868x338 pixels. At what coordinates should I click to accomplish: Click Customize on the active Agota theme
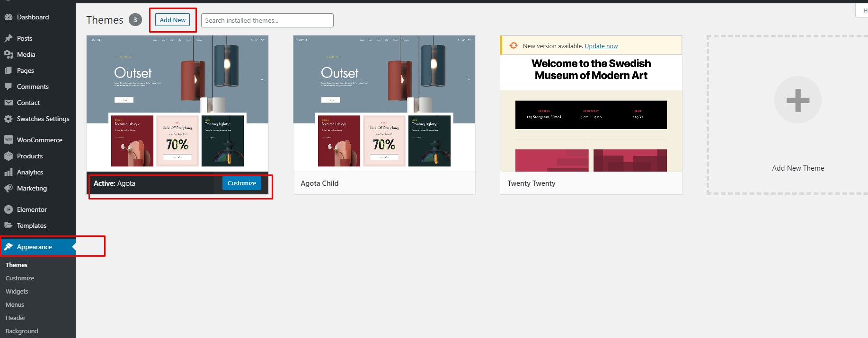pos(241,183)
